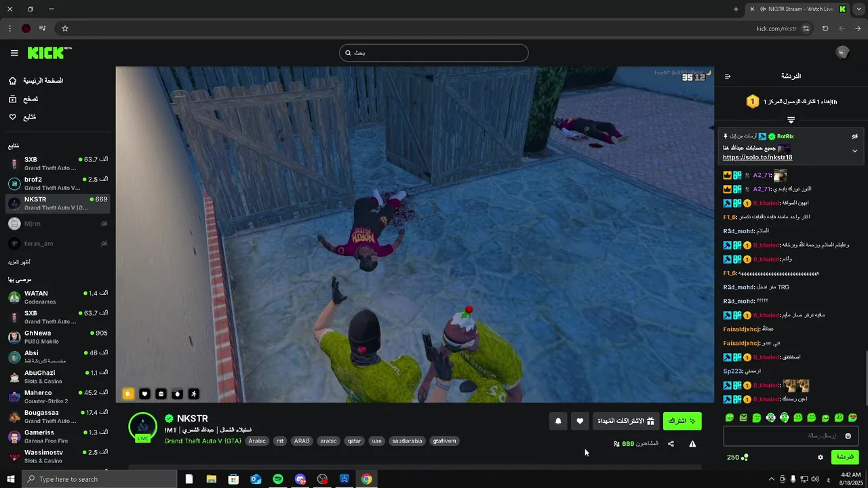Viewport: 868px width, 488px height.
Task: Open offline Mjrm channel
Action: click(x=58, y=224)
